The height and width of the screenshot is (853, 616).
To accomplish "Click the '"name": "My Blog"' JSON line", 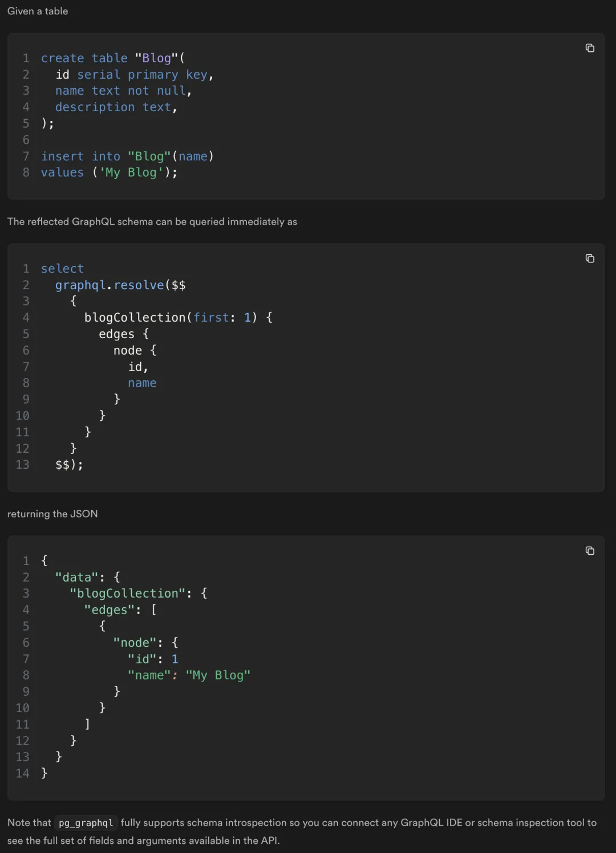I will pos(189,675).
